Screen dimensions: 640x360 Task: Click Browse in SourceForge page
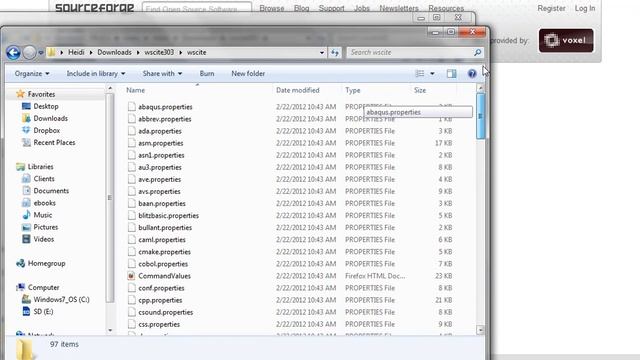click(271, 8)
